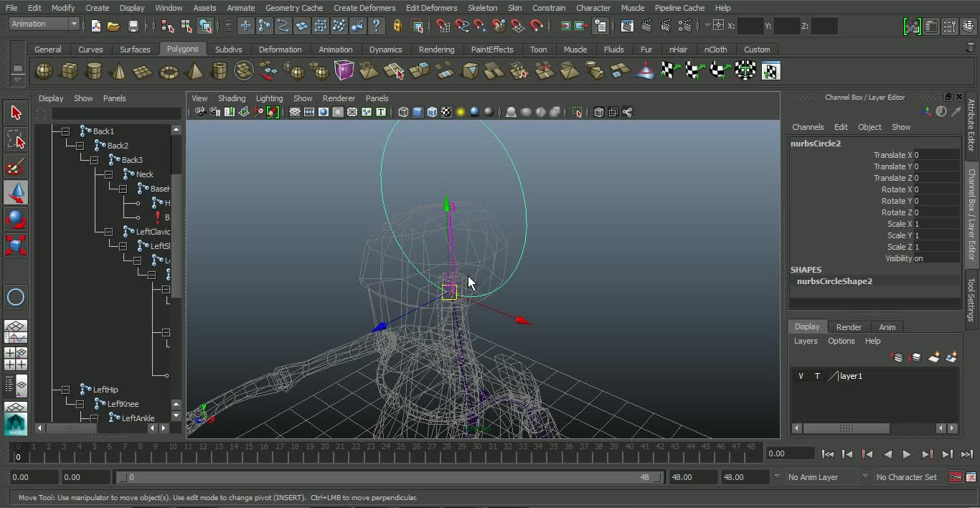Switch to the Render layer tab
980x508 pixels.
coord(849,327)
